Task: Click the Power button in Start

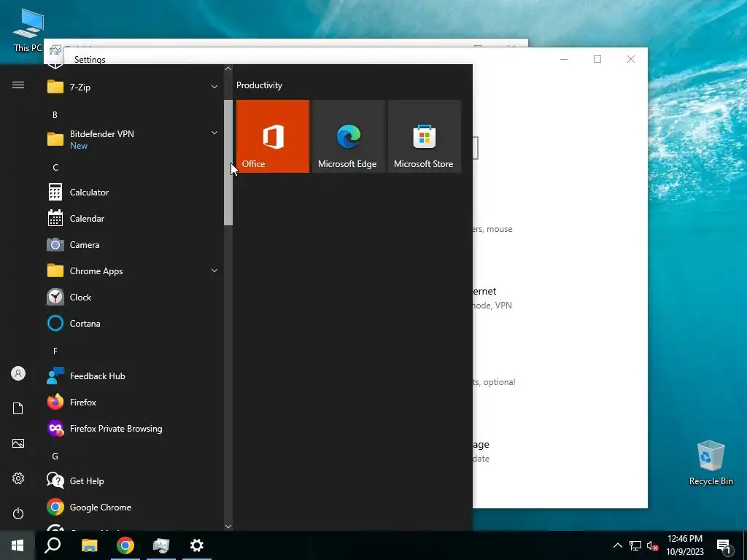Action: pos(18,513)
